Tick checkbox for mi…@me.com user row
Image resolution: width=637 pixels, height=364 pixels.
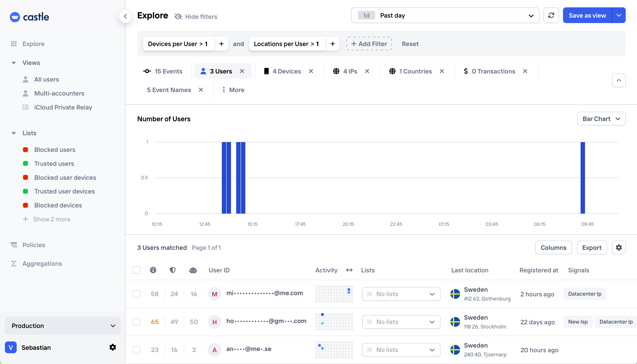(136, 294)
